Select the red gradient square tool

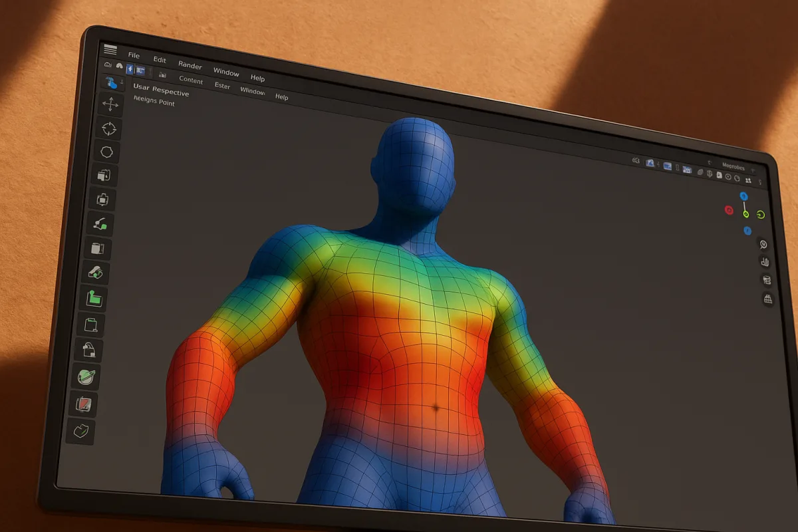84,404
